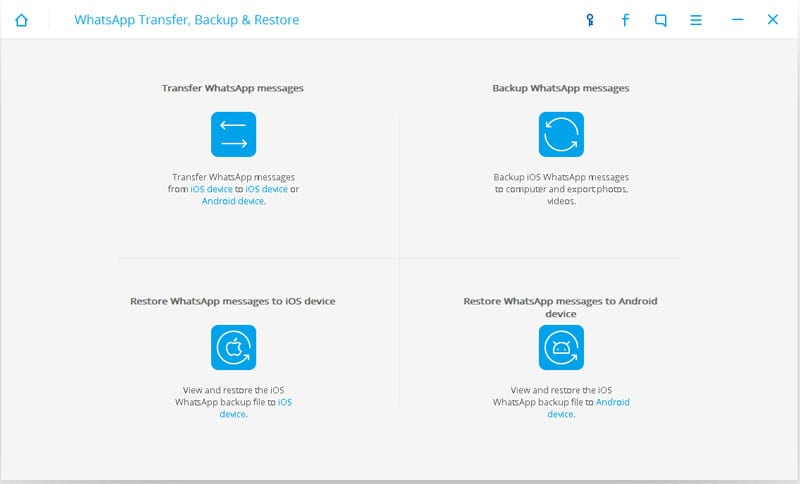The image size is (800, 484).
Task: Select 'Restore WhatsApp messages to Android device' heading
Action: [561, 308]
